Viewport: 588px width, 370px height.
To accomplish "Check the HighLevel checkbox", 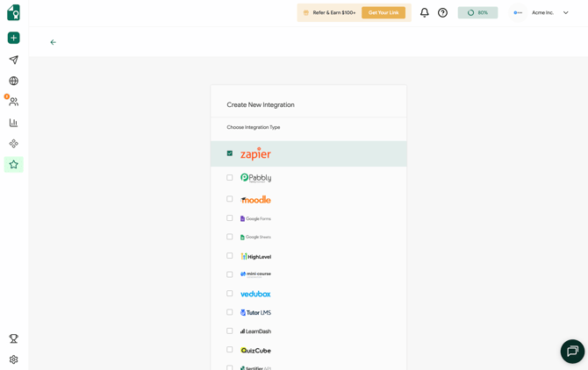I will [x=230, y=256].
